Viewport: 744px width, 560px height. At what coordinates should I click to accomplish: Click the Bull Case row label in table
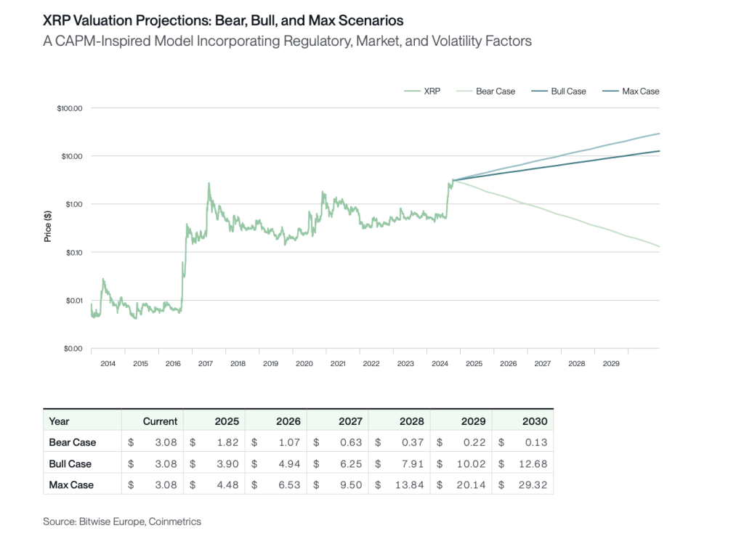70,463
